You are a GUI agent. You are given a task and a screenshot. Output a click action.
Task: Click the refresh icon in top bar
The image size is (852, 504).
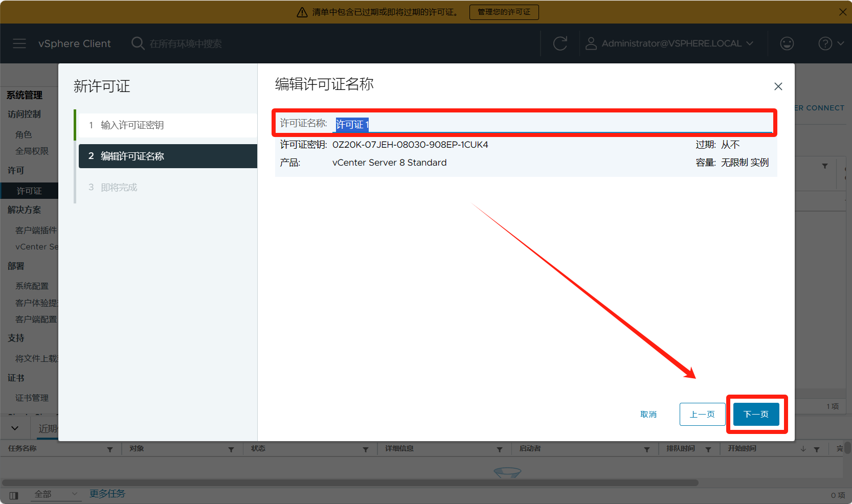point(560,43)
